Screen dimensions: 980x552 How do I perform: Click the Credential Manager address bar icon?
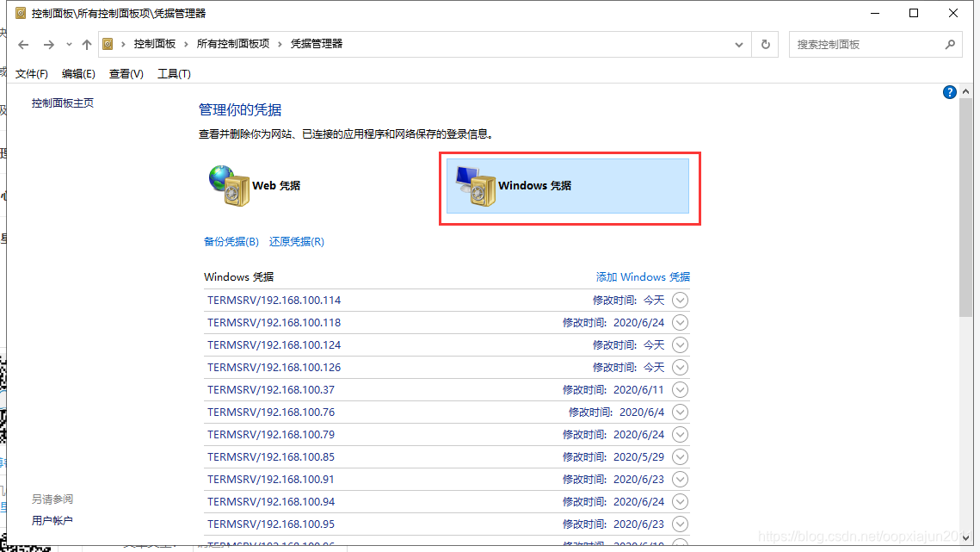108,44
